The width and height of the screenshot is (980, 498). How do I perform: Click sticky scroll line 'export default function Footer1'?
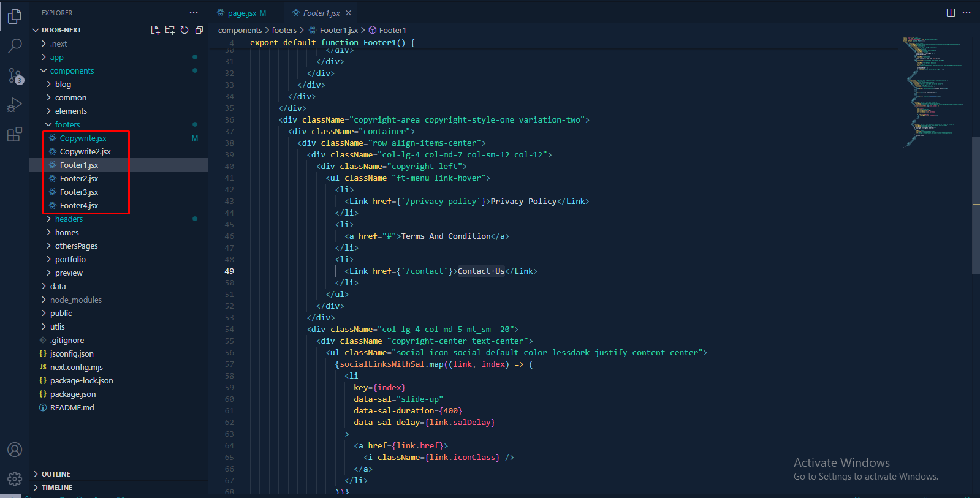coord(333,42)
